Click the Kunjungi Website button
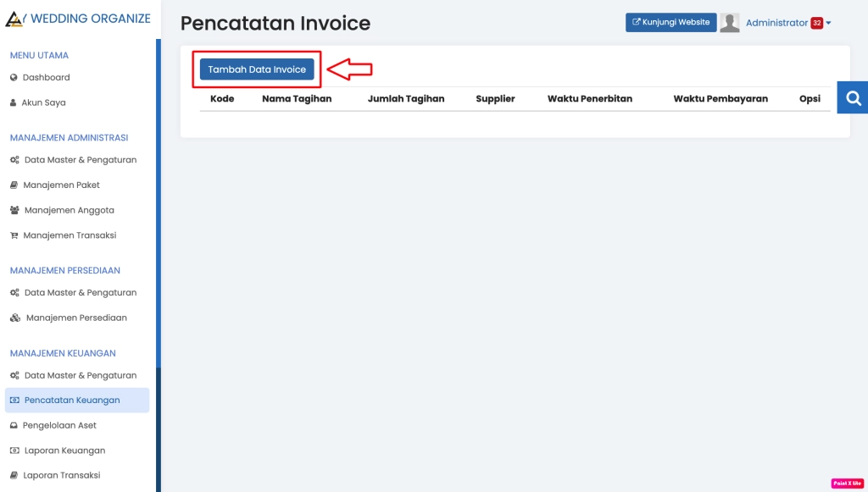Screen dimensions: 868x492 (670, 22)
